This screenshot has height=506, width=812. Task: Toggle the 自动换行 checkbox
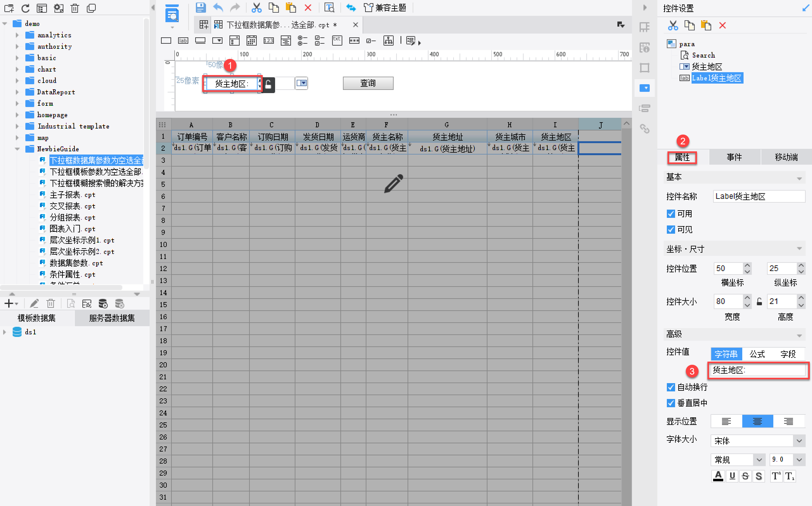tap(671, 387)
